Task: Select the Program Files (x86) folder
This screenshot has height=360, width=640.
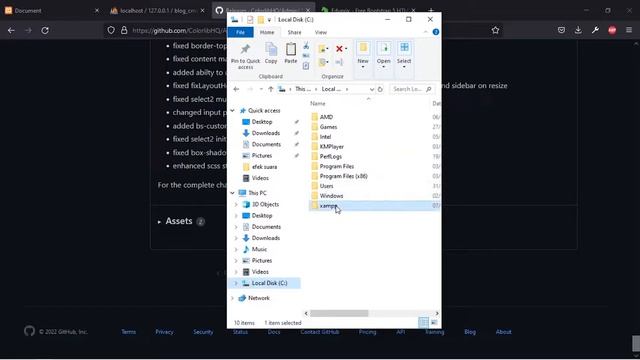Action: tap(343, 176)
